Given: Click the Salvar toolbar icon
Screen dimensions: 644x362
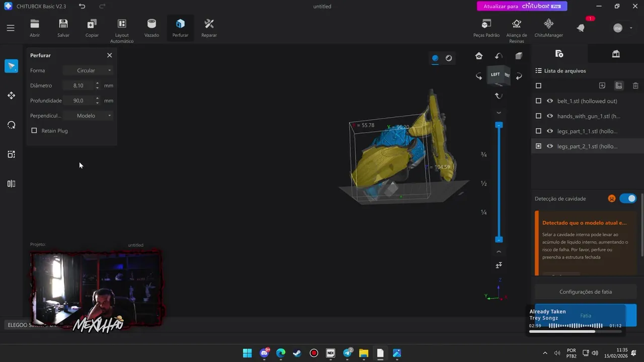Looking at the screenshot, I should pyautogui.click(x=63, y=28).
